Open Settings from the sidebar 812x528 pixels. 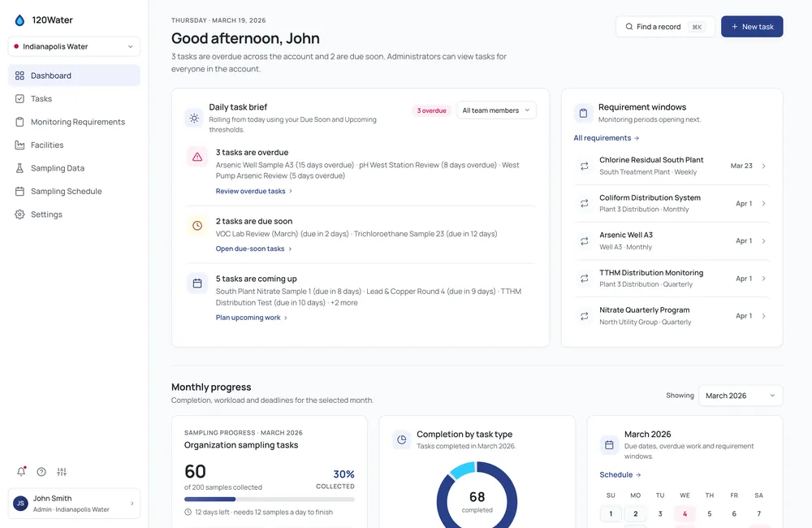click(74, 214)
